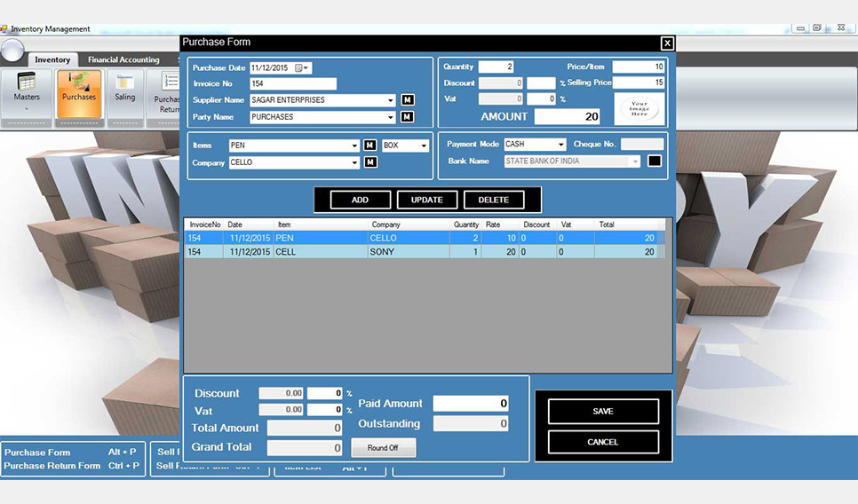Screen dimensions: 858x504
Task: Expand the Supplier Name dropdown
Action: click(390, 100)
